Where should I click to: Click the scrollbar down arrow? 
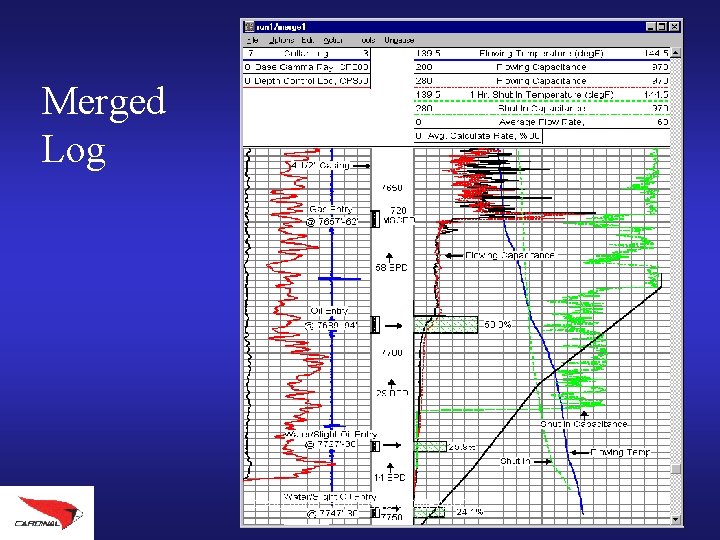coord(675,519)
